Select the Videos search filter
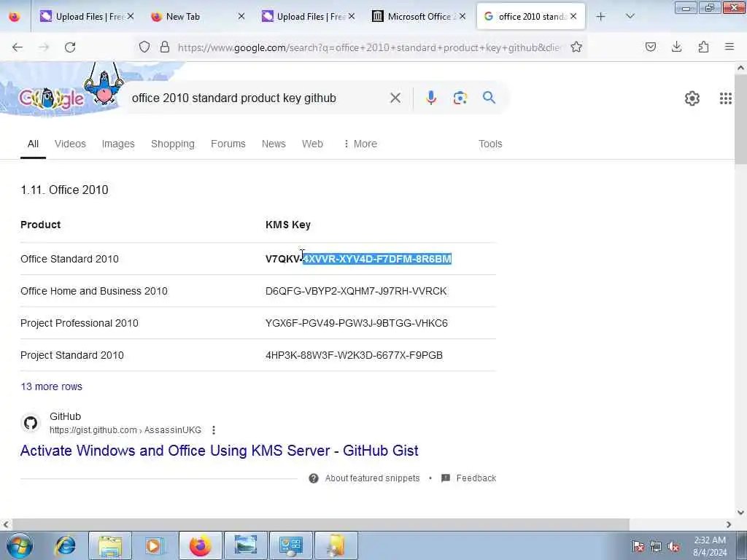The width and height of the screenshot is (747, 560). point(70,144)
